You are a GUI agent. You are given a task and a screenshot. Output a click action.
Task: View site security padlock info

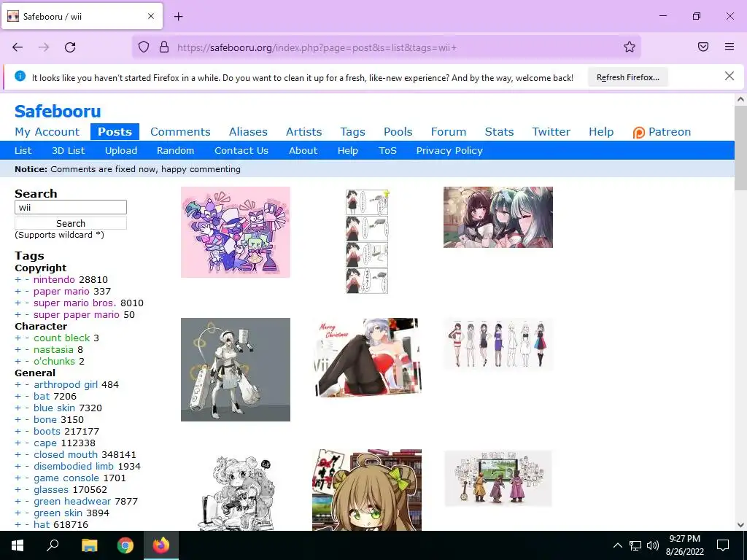click(164, 47)
